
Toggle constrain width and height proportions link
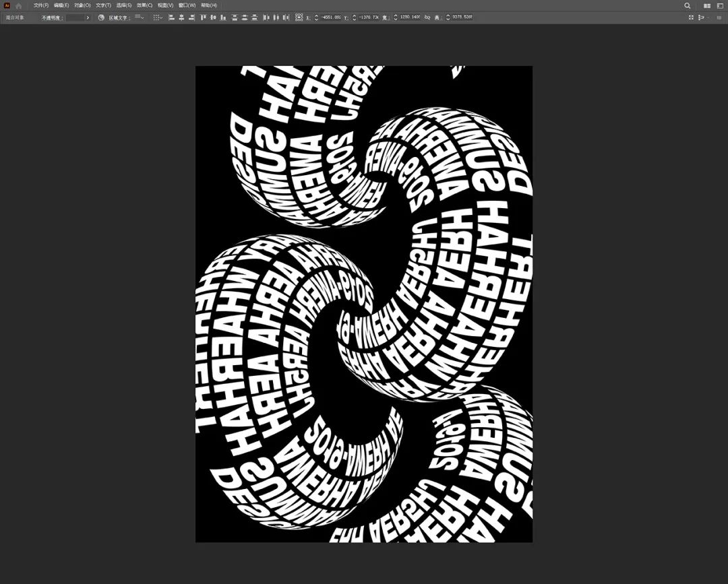pyautogui.click(x=427, y=17)
